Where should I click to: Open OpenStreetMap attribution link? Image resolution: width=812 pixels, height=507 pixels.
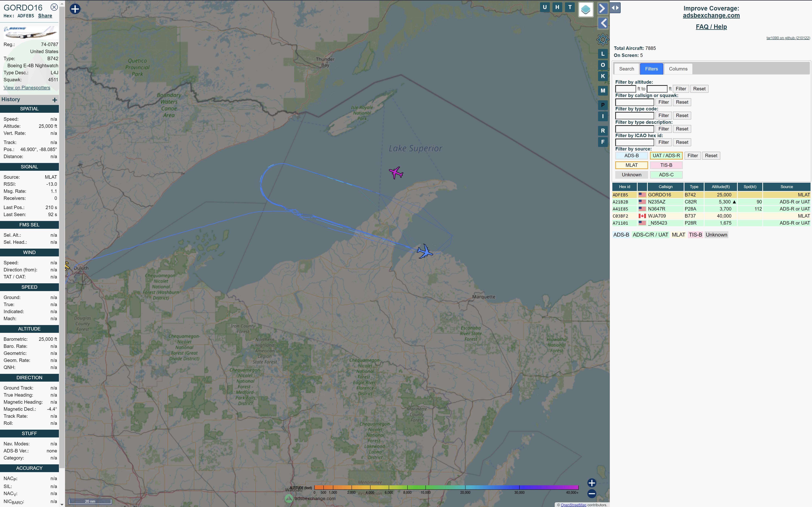click(573, 505)
